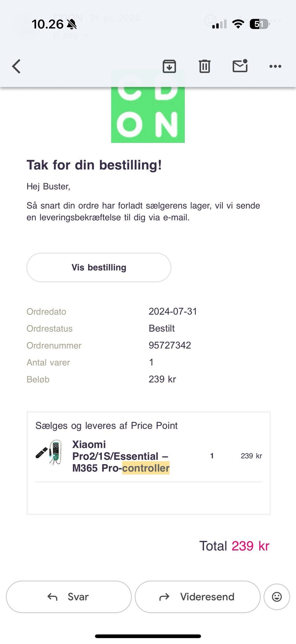The image size is (296, 644).
Task: Tap the silent mode bell icon
Action: tap(72, 24)
